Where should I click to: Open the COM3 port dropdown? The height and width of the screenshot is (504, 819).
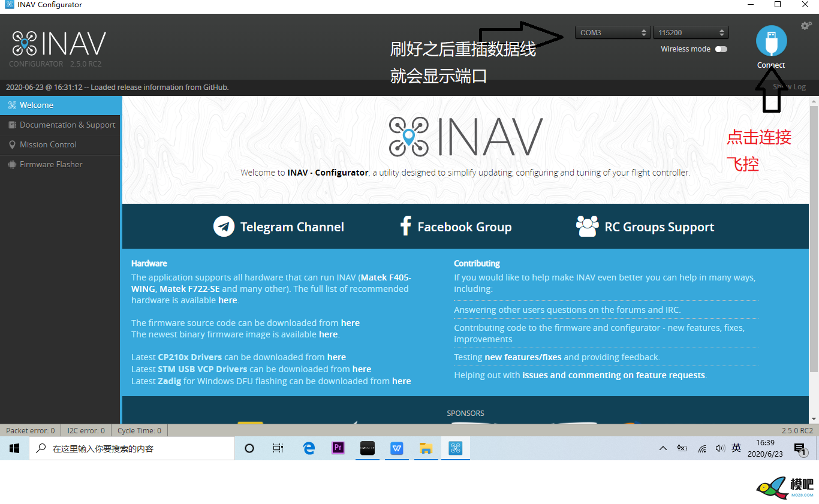(612, 32)
